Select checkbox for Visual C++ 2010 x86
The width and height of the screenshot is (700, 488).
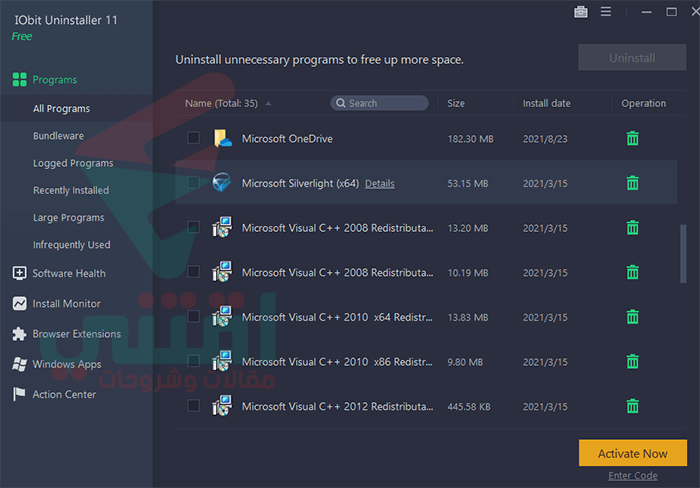coord(193,361)
